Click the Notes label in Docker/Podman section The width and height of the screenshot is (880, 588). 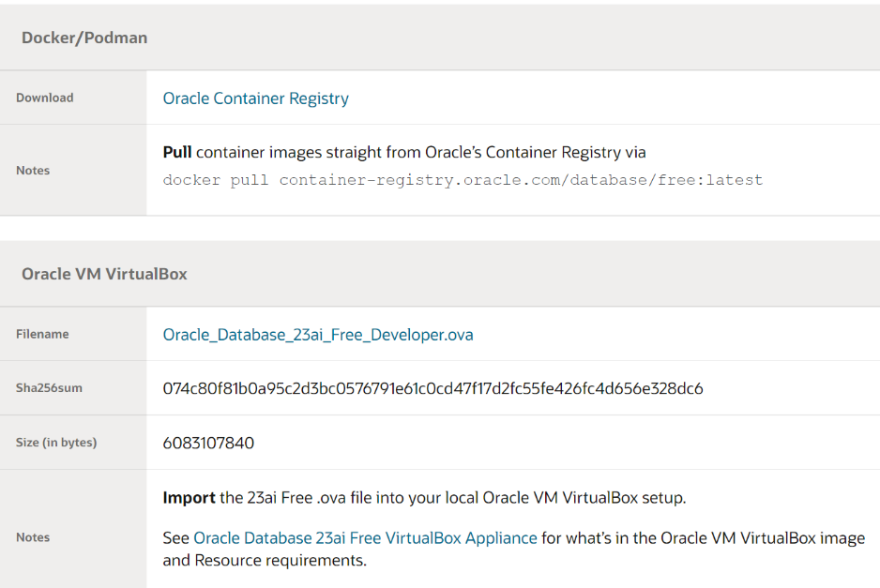tap(33, 171)
